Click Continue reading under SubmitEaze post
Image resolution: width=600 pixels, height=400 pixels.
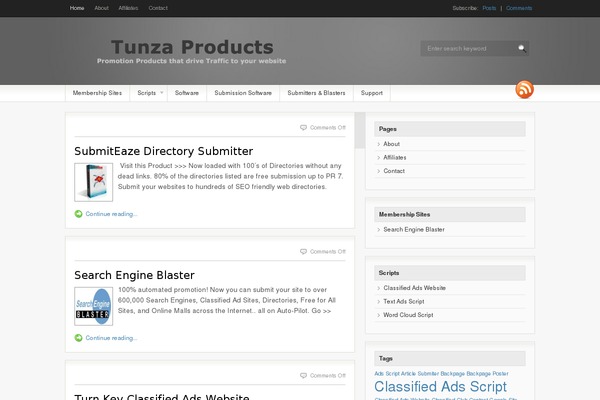[111, 214]
